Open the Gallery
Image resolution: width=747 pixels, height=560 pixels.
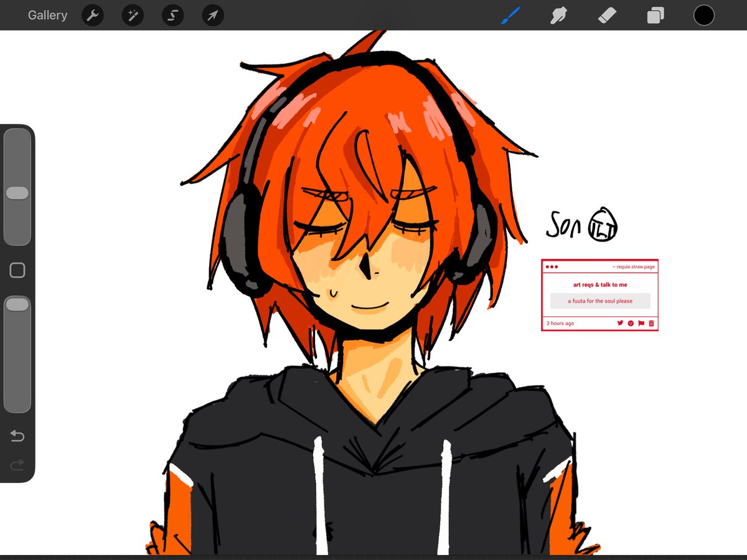[x=47, y=16]
